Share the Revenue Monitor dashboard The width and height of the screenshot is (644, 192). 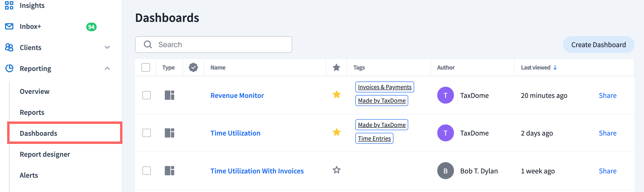pyautogui.click(x=608, y=96)
